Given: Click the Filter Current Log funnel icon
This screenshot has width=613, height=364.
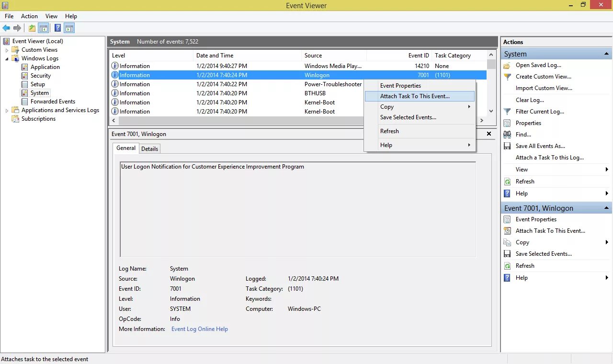Looking at the screenshot, I should (507, 112).
